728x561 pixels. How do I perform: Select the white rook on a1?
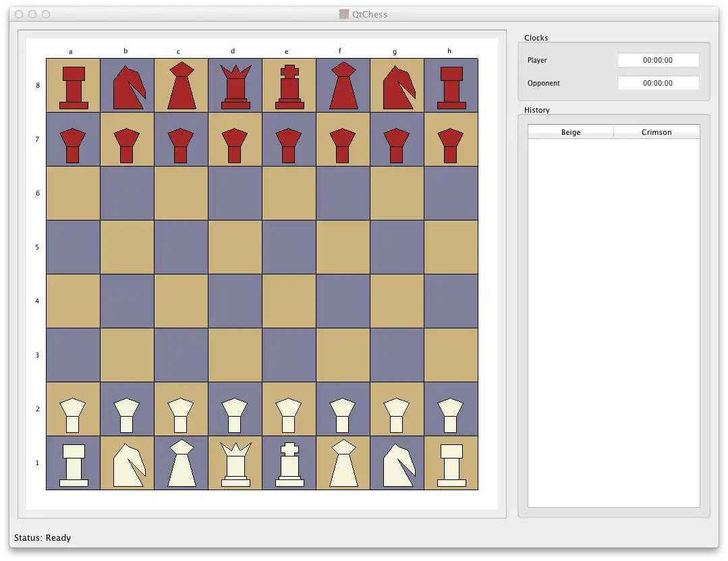pos(73,464)
